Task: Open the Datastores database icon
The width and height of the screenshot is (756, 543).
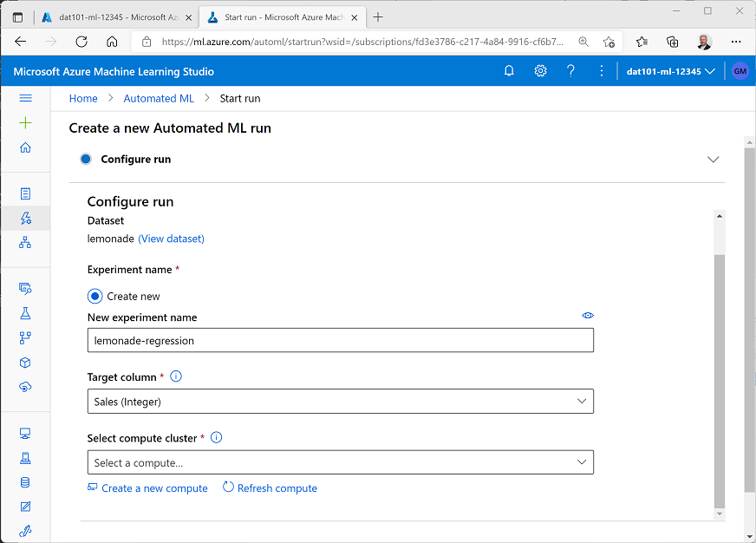Action: 25,481
